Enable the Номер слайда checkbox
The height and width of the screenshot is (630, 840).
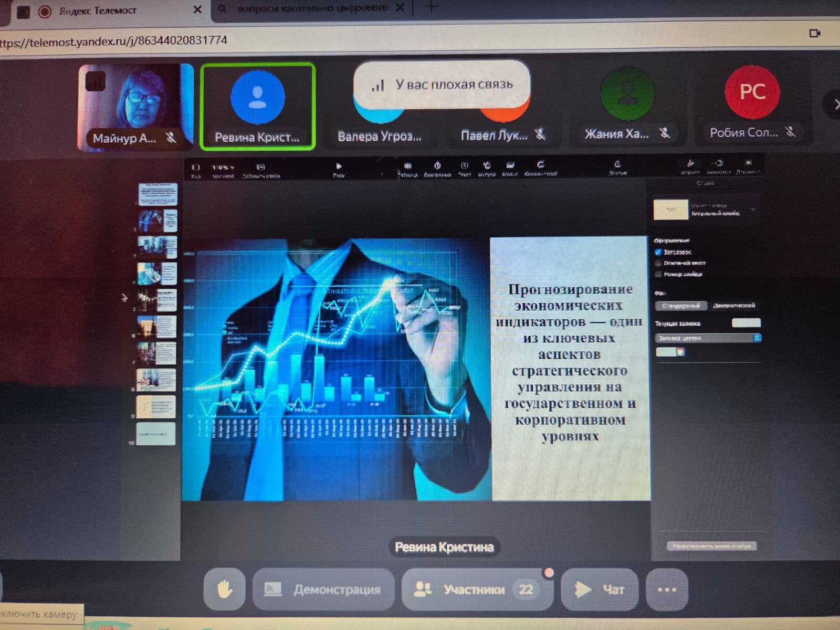point(658,274)
